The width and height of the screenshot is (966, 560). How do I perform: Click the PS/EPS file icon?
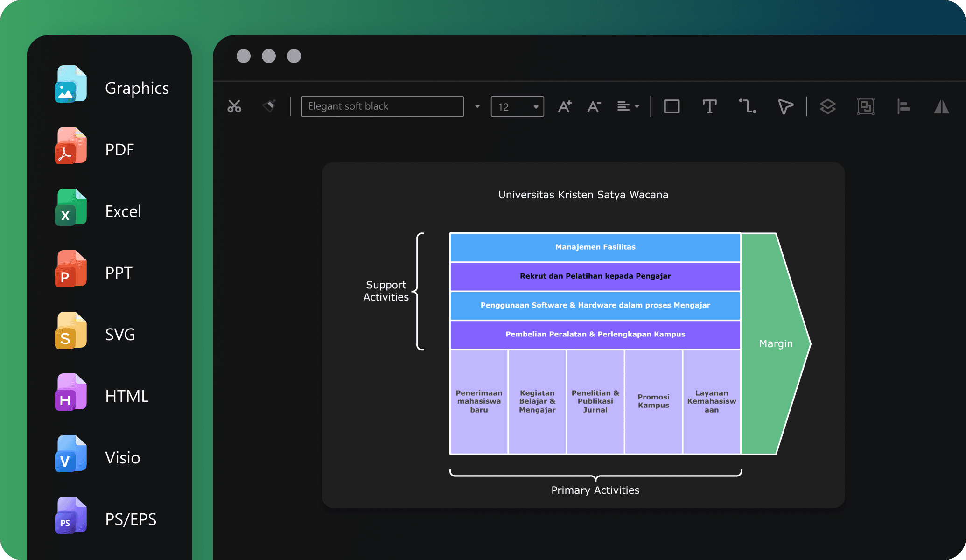71,515
